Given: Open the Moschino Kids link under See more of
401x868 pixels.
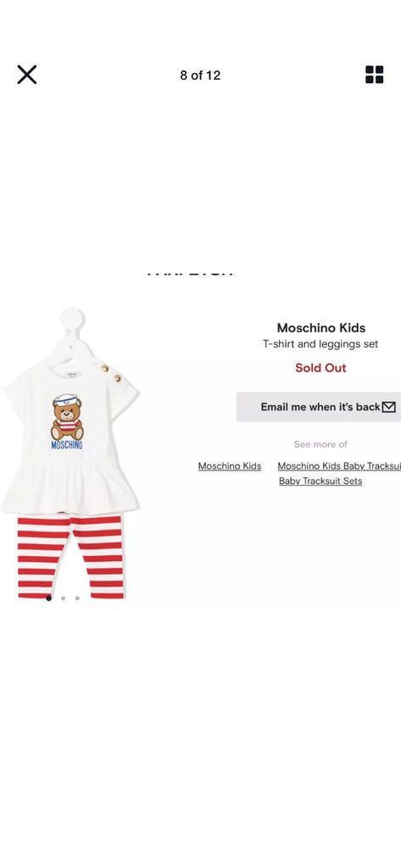Looking at the screenshot, I should pyautogui.click(x=230, y=466).
